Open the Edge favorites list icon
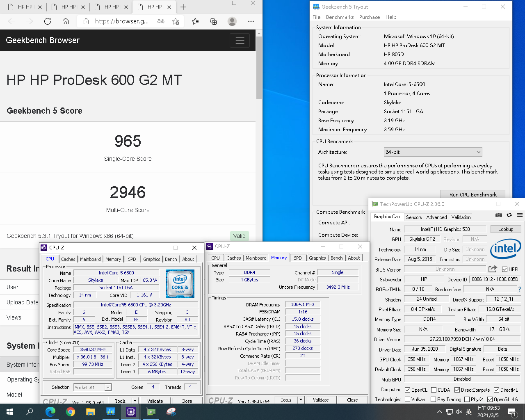525x420 pixels. [x=195, y=21]
